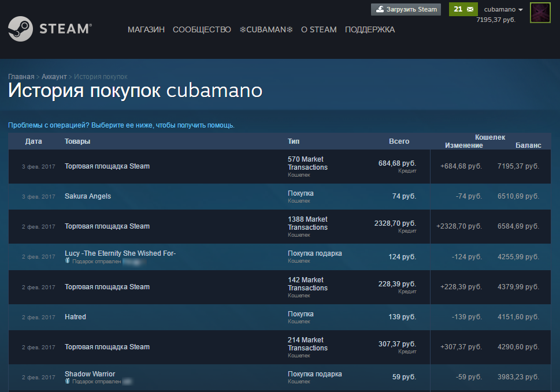This screenshot has width=560, height=392.
Task: Open the ❄CUBAMAN❄ profile menu
Action: (266, 29)
